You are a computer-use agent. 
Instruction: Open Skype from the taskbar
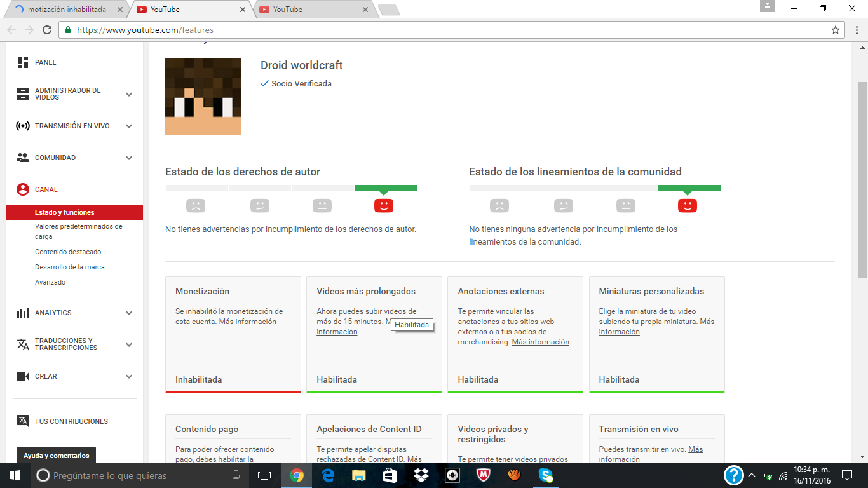pos(545,475)
